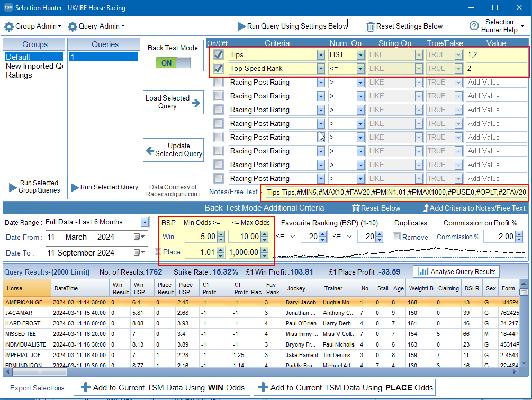532x400 pixels.
Task: Click Add Criteria to Notes/Free Text
Action: pyautogui.click(x=474, y=208)
